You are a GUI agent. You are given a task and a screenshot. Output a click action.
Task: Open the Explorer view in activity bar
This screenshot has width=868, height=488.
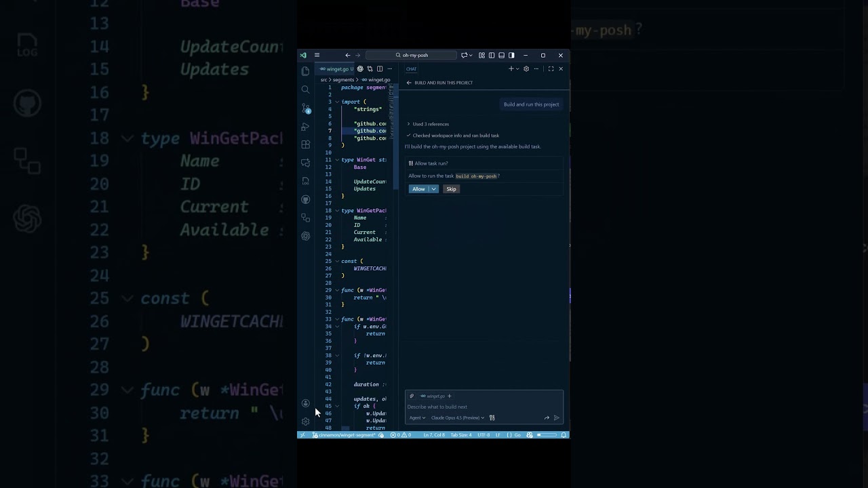tap(305, 71)
